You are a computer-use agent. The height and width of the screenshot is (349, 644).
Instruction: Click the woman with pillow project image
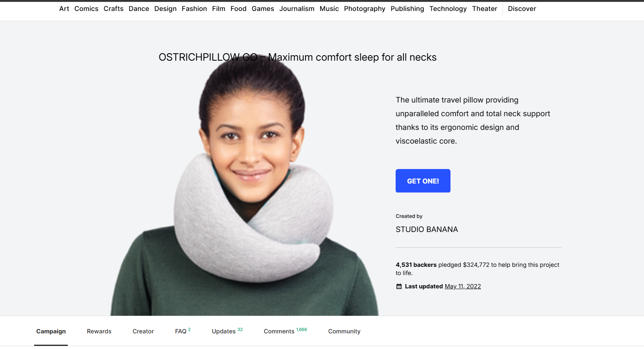244,188
